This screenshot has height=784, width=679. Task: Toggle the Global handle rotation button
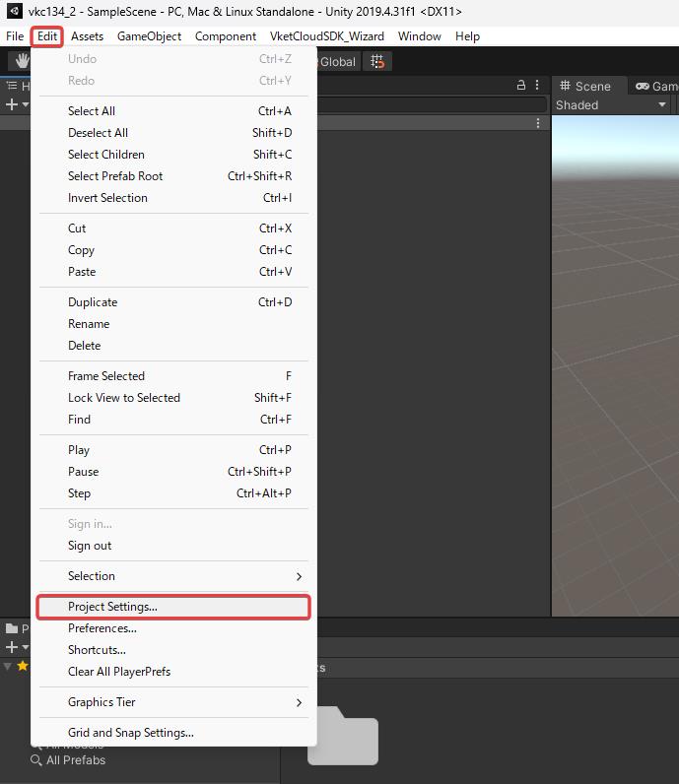(x=335, y=61)
